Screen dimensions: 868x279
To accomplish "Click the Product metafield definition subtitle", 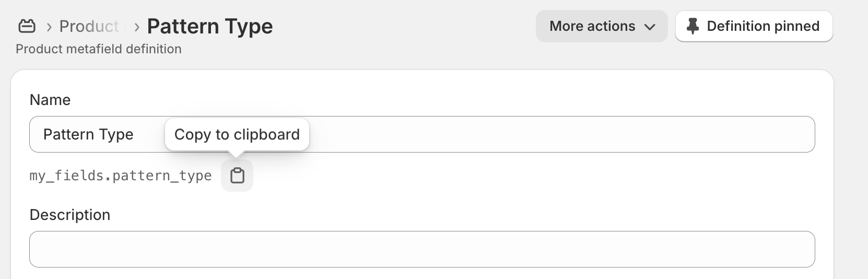I will [x=99, y=49].
